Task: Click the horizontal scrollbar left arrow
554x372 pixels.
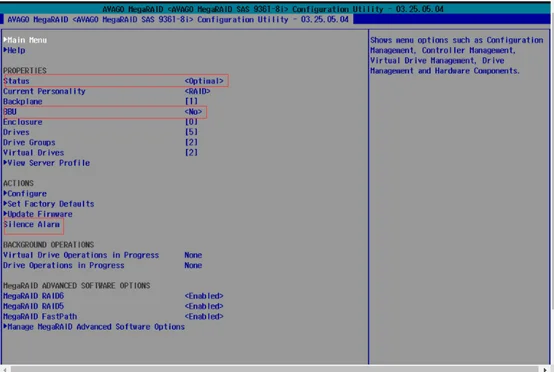Action: (5, 369)
